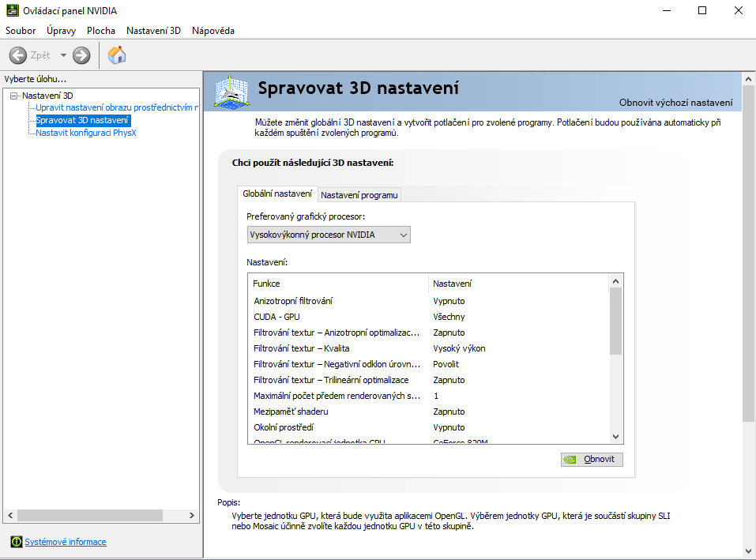This screenshot has width=756, height=560.
Task: Click the Back arrow icon
Action: (18, 55)
